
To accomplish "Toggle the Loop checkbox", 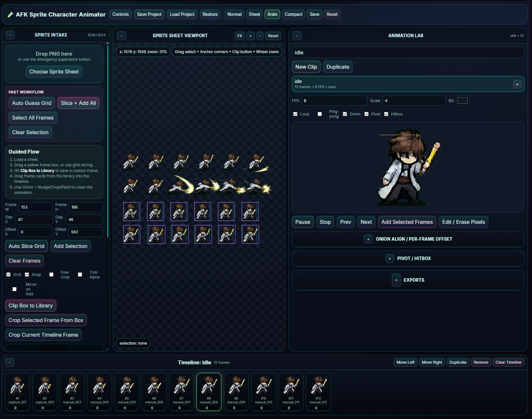I will coord(295,114).
